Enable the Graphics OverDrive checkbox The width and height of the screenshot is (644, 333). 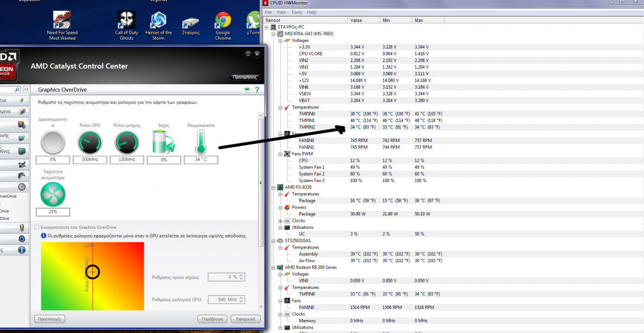click(37, 227)
